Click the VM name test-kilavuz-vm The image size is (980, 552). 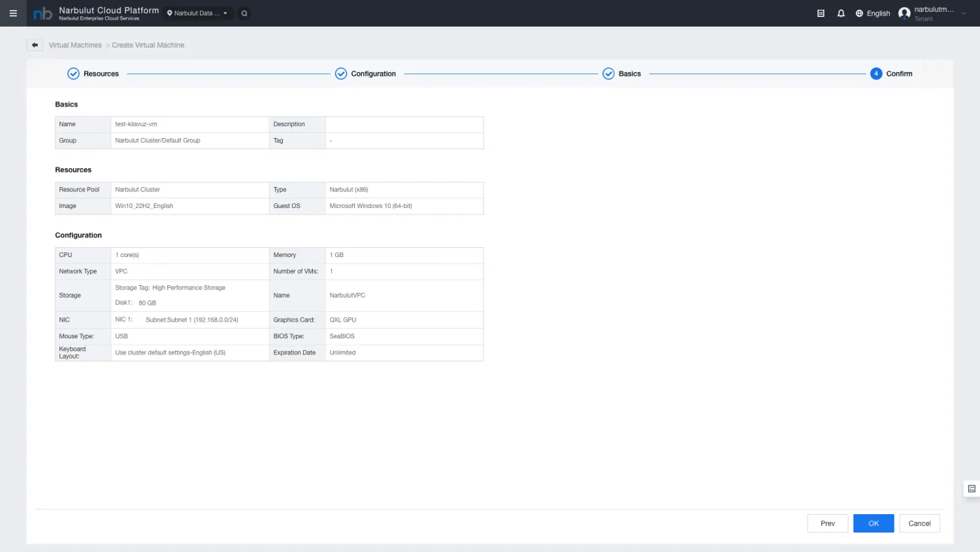coord(136,124)
